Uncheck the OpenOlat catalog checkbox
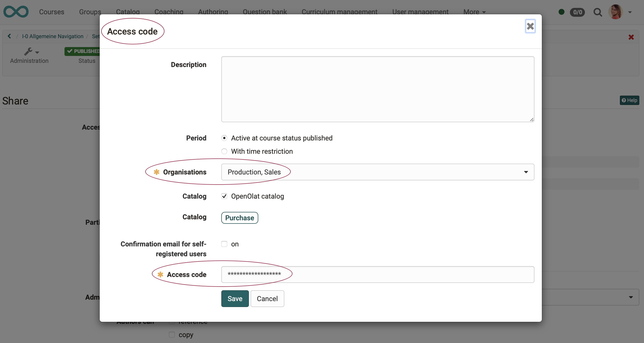 pyautogui.click(x=224, y=196)
